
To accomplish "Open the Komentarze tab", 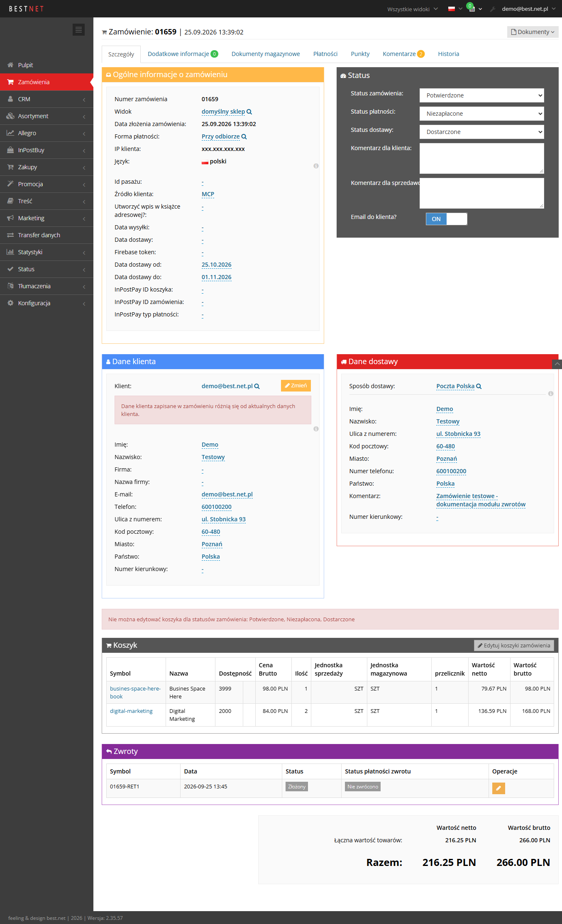I will tap(403, 54).
